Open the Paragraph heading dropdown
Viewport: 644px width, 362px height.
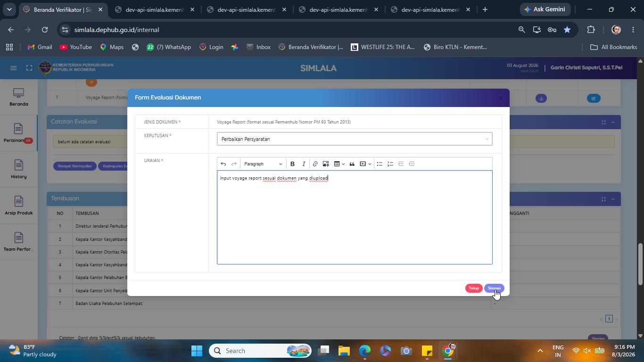point(263,164)
